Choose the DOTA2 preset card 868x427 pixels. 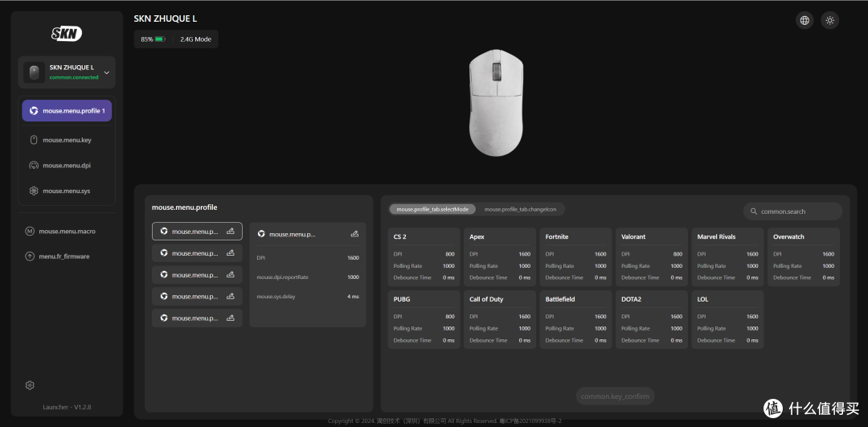point(652,319)
